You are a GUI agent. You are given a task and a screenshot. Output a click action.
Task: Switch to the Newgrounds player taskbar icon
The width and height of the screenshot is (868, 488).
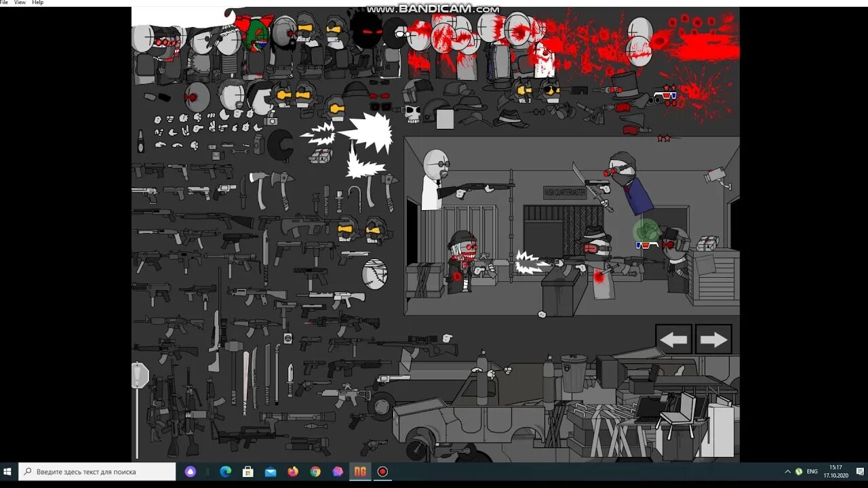tap(360, 472)
